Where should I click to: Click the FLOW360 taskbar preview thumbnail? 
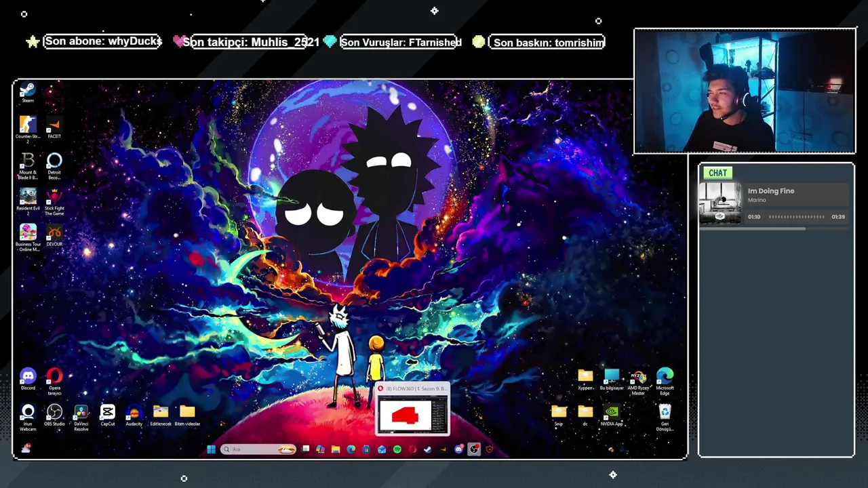click(x=412, y=415)
